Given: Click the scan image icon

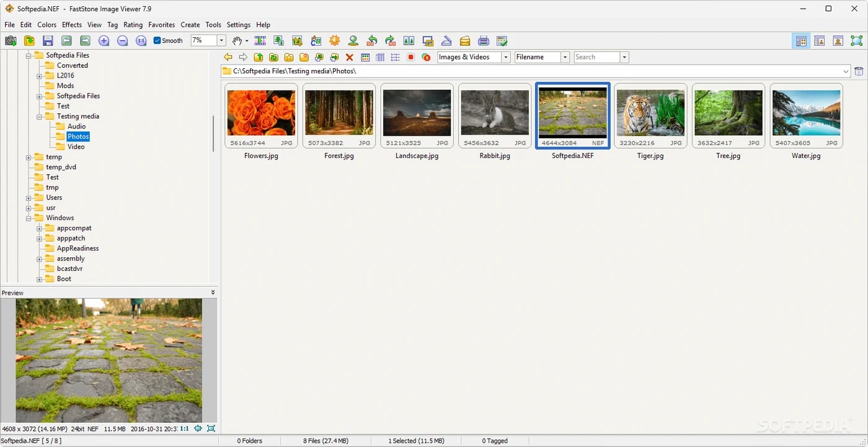Looking at the screenshot, I should (x=446, y=40).
